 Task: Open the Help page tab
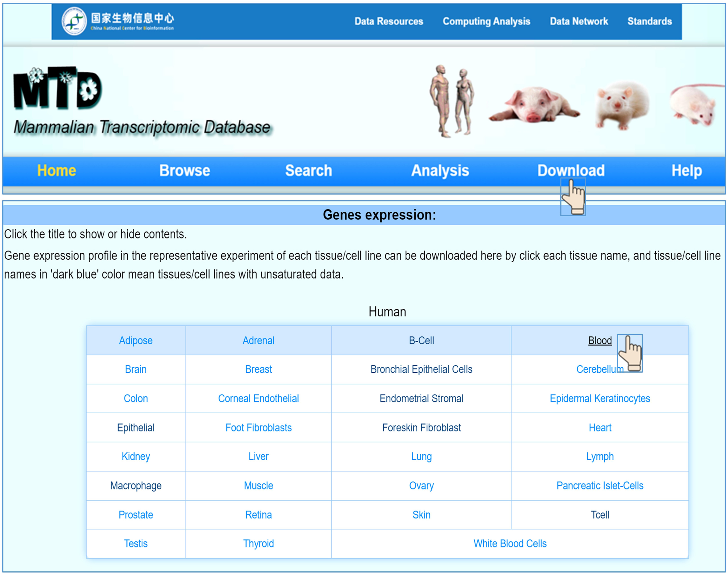tap(686, 170)
